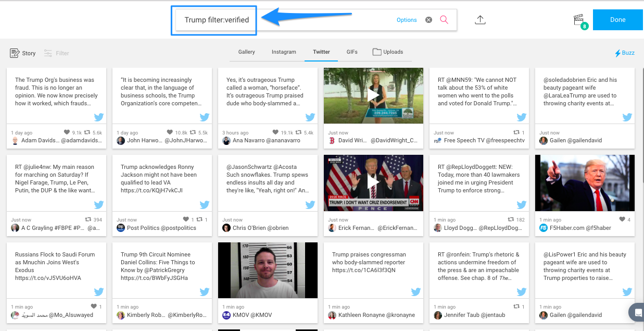The image size is (644, 331).
Task: Click Chris O'Brien @obrien author name
Action: (260, 228)
